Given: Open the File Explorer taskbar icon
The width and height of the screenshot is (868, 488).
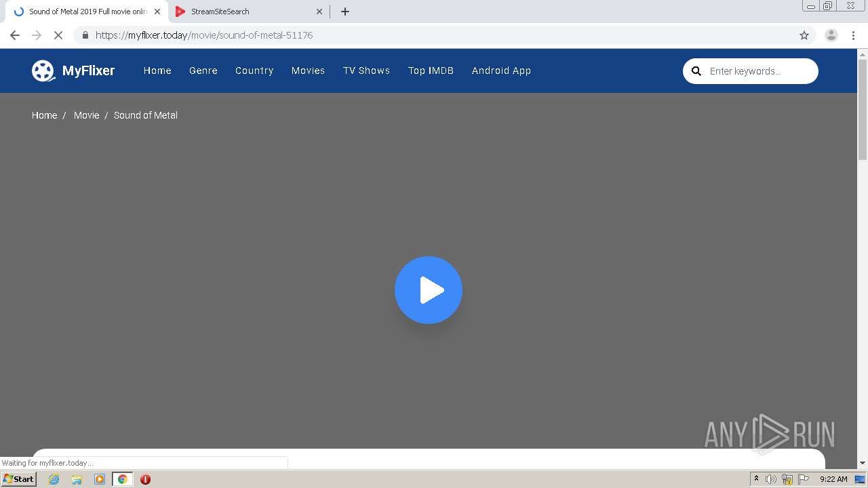Looking at the screenshot, I should point(77,479).
